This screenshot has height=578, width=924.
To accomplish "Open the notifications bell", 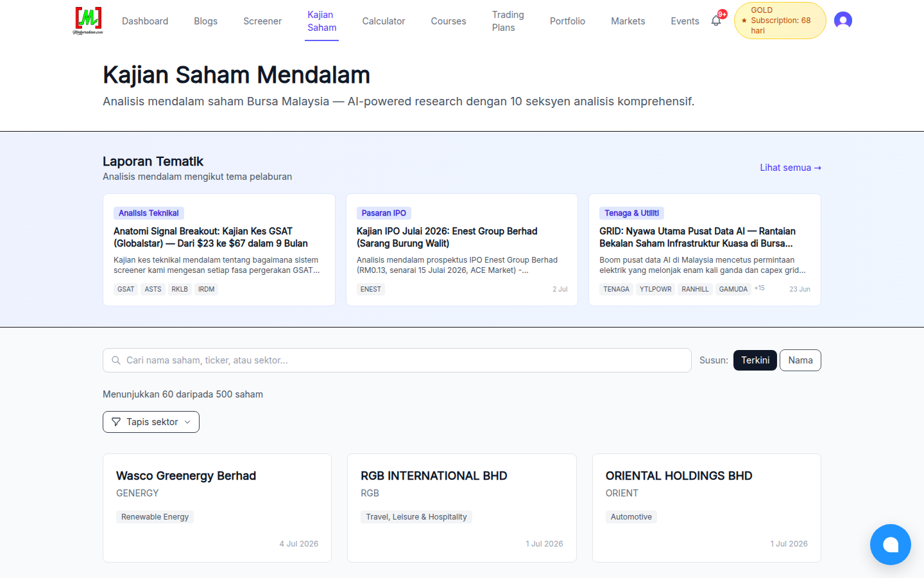I will [716, 21].
